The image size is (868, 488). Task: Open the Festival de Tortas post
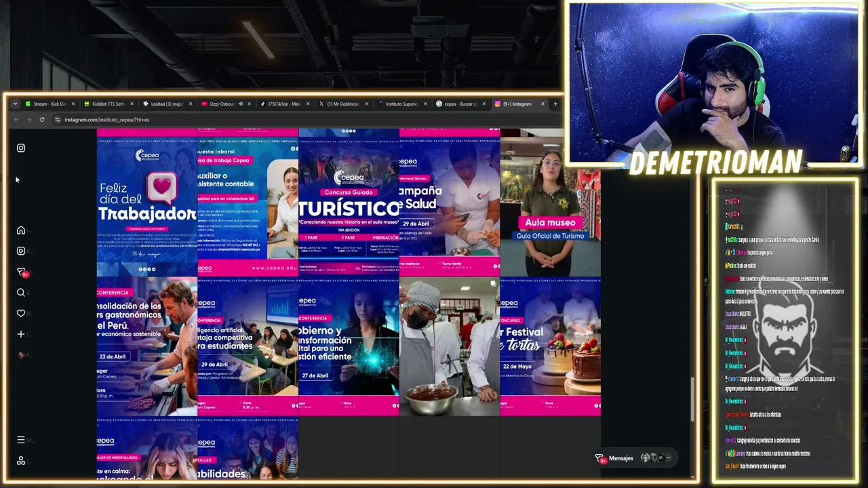551,346
